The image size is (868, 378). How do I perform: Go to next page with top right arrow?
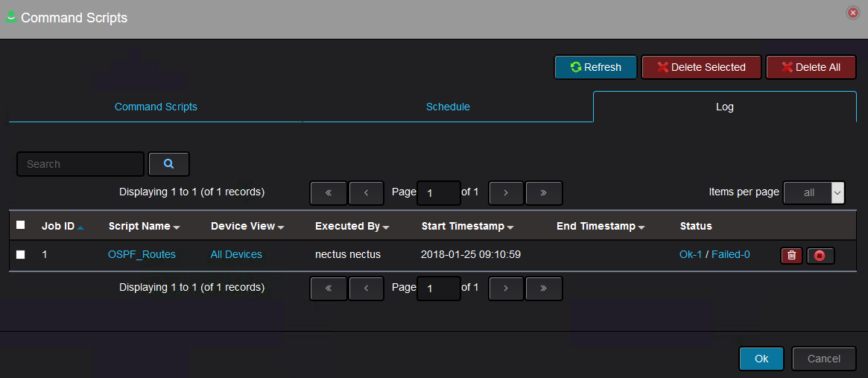pyautogui.click(x=505, y=193)
